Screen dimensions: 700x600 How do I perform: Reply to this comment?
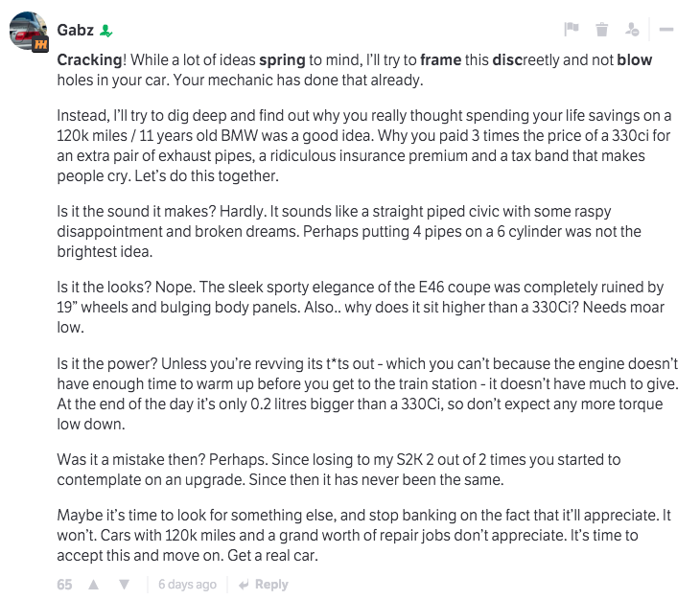coord(264,585)
